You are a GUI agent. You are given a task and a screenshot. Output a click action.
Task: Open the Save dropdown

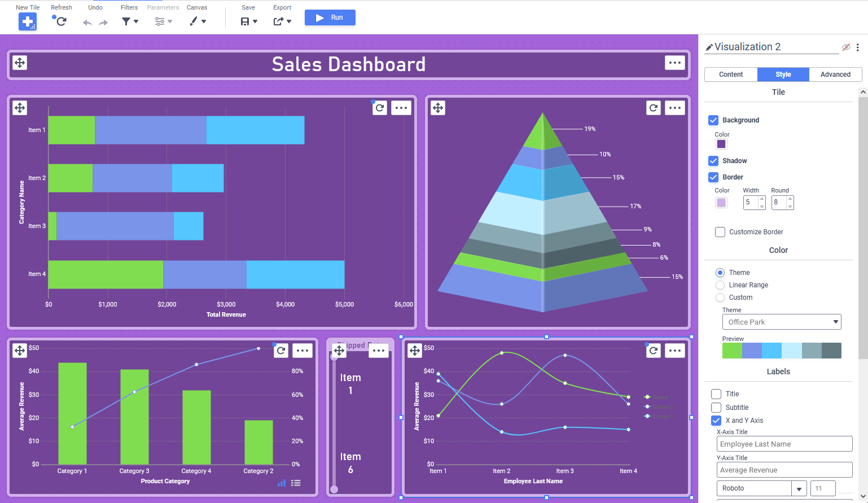(x=249, y=21)
